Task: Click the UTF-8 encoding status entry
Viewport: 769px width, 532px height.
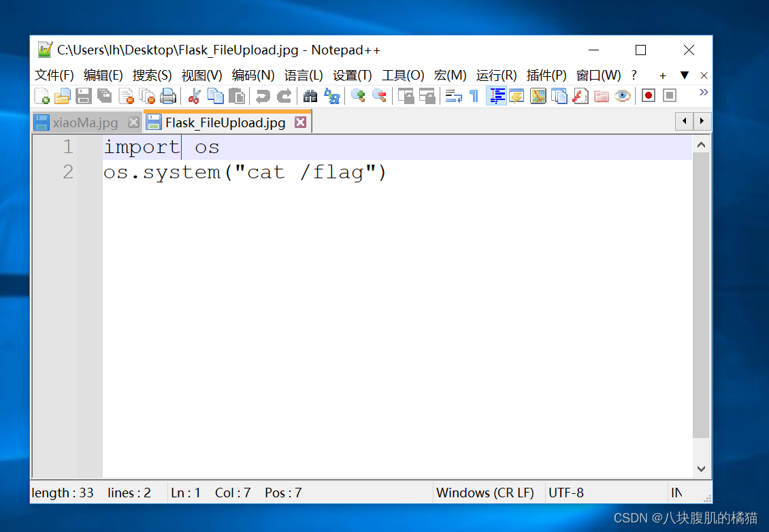Action: (x=566, y=493)
